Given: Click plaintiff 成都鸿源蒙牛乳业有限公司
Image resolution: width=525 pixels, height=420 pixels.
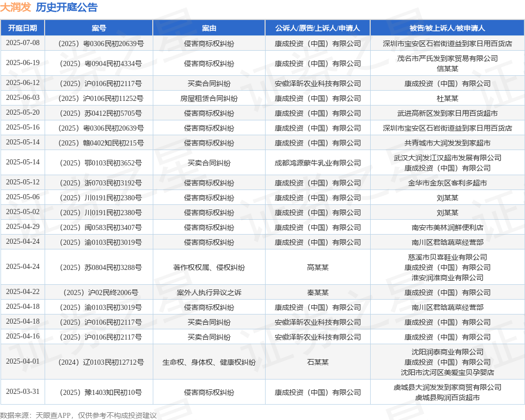Looking at the screenshot, I should click(x=317, y=163).
